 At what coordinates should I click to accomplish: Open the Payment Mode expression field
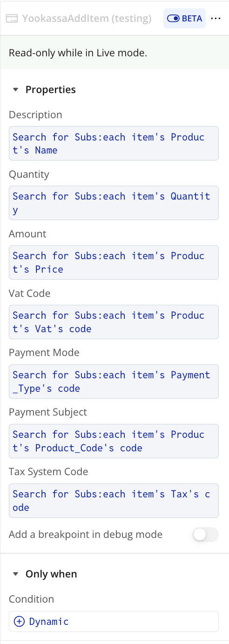pos(114,382)
